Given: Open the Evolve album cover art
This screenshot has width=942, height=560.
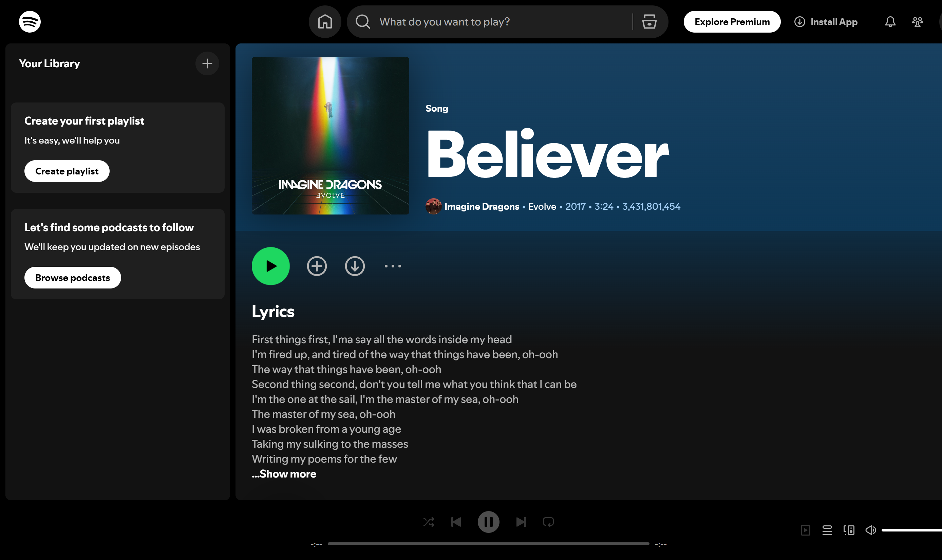Looking at the screenshot, I should 330,136.
